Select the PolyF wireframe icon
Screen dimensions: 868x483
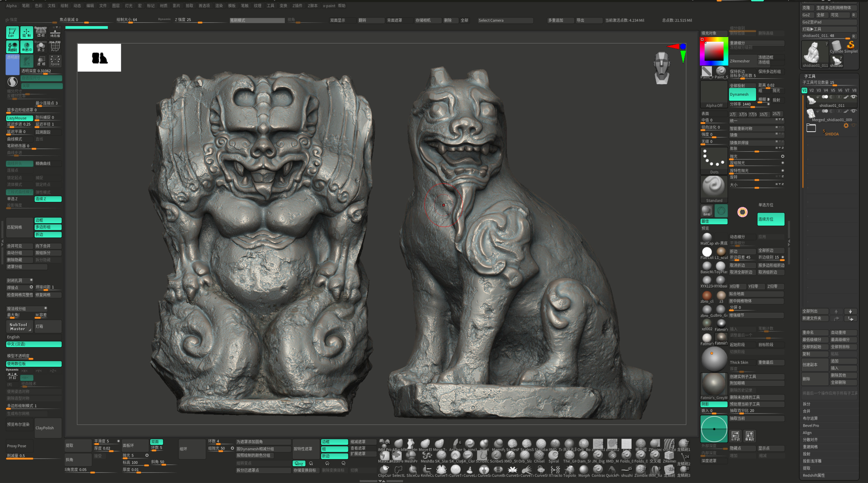click(55, 47)
